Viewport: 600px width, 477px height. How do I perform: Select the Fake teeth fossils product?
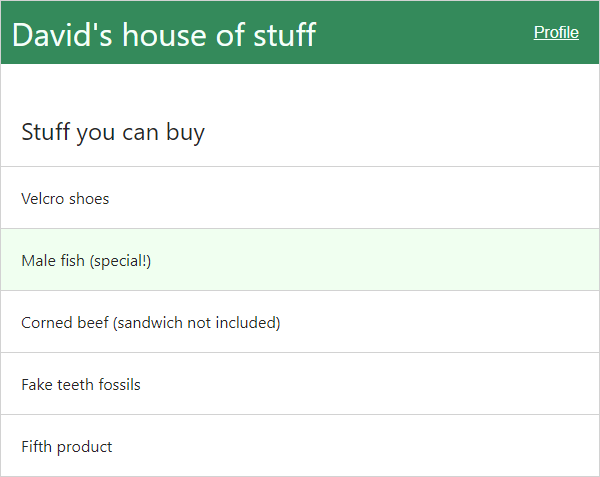(81, 384)
